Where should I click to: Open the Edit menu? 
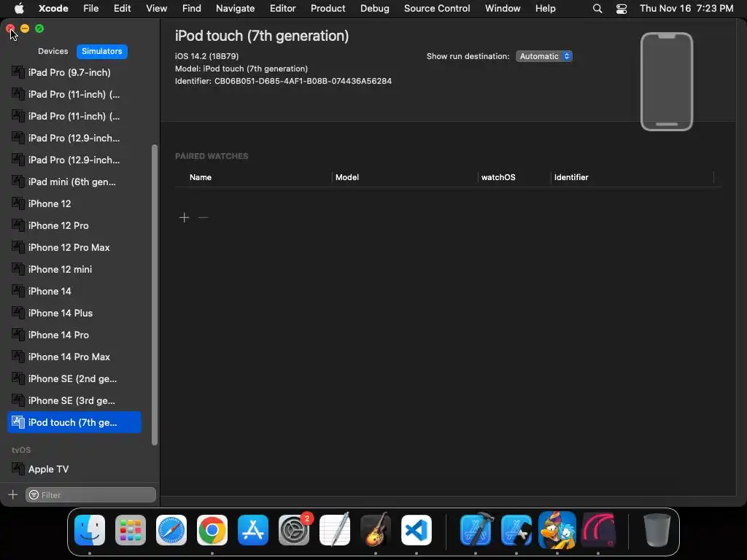coord(122,9)
